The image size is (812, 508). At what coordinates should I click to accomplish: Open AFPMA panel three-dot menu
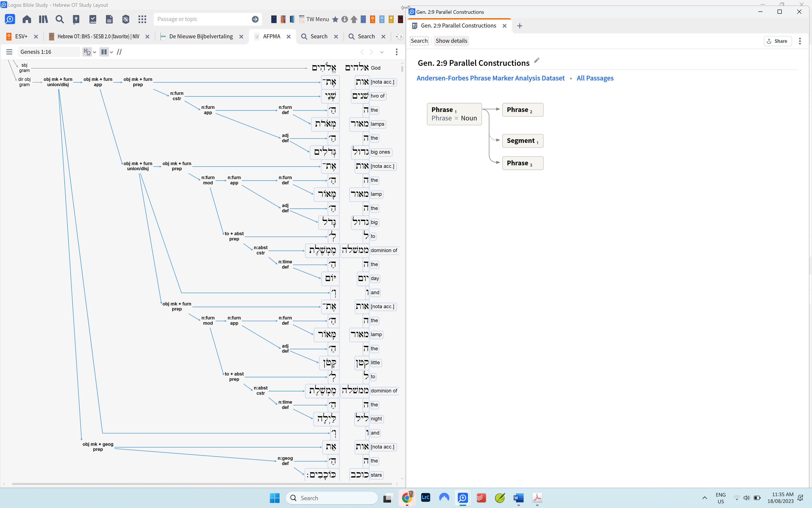[397, 52]
